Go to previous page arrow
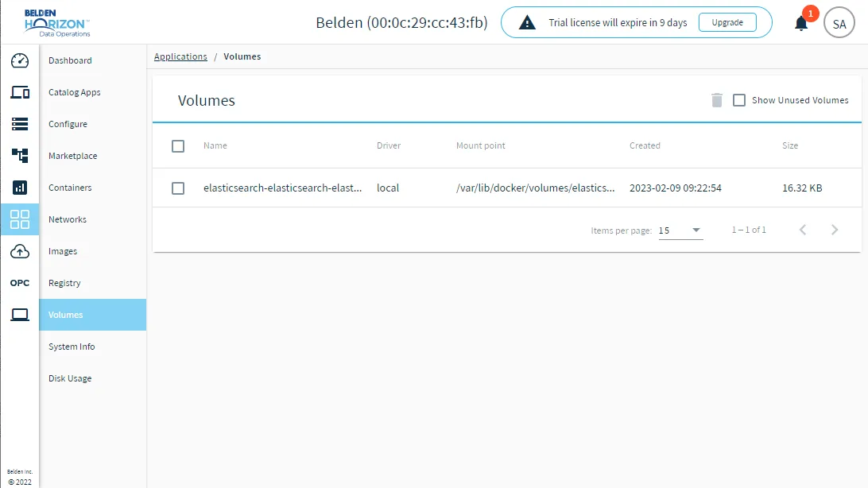The image size is (868, 488). [x=803, y=230]
